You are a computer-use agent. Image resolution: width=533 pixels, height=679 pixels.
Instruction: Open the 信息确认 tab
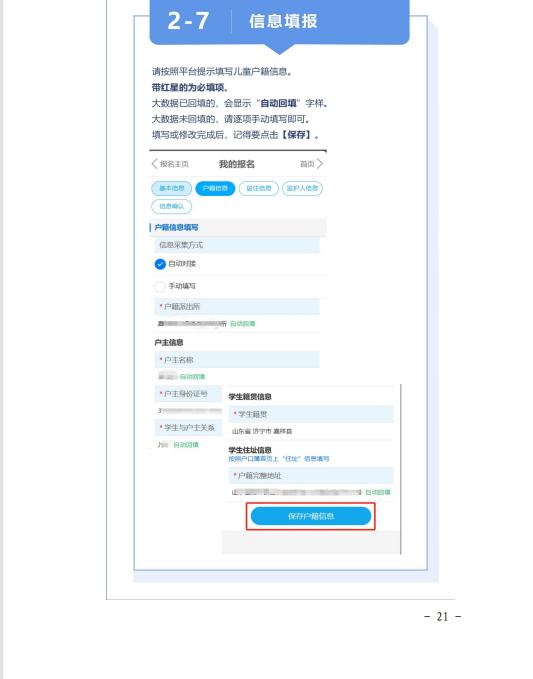click(x=171, y=206)
